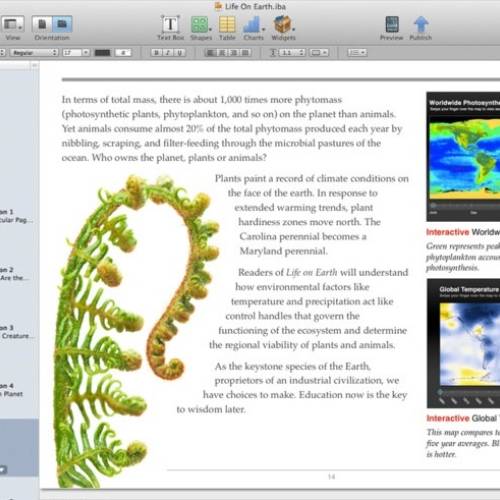Viewport: 500px width, 500px height.
Task: Click the small badge icon on highlighted thumbnail
Action: pyautogui.click(x=3, y=470)
